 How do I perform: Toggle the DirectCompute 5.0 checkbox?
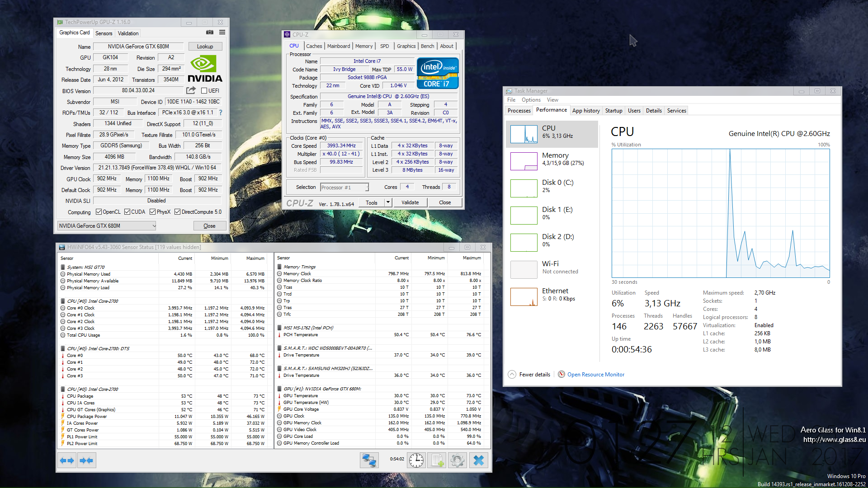tap(178, 212)
